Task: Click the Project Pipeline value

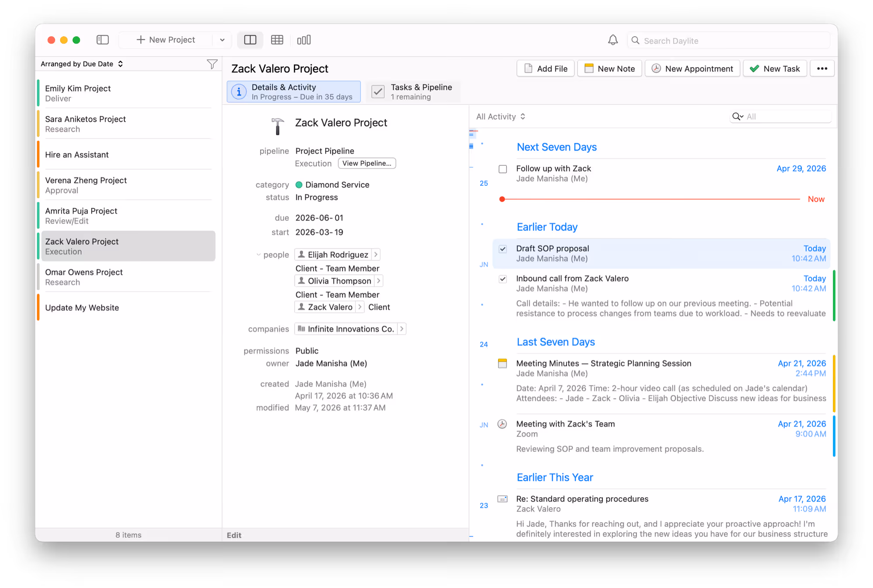Action: pos(325,151)
